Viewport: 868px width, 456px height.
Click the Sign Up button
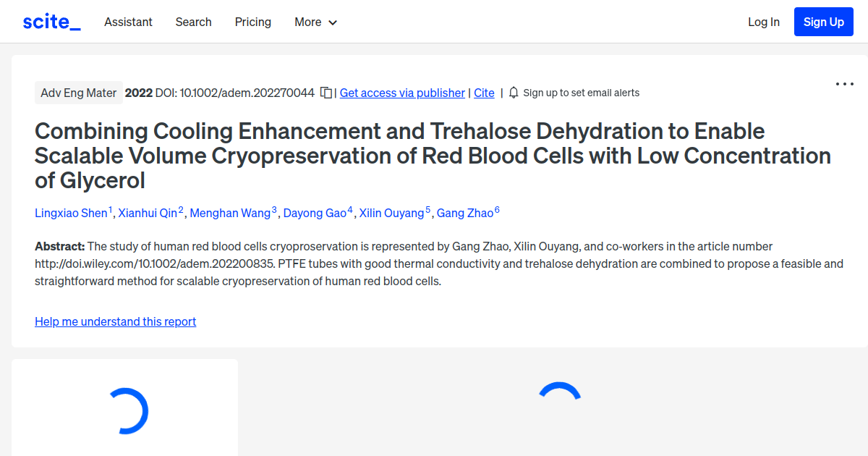[x=823, y=21]
